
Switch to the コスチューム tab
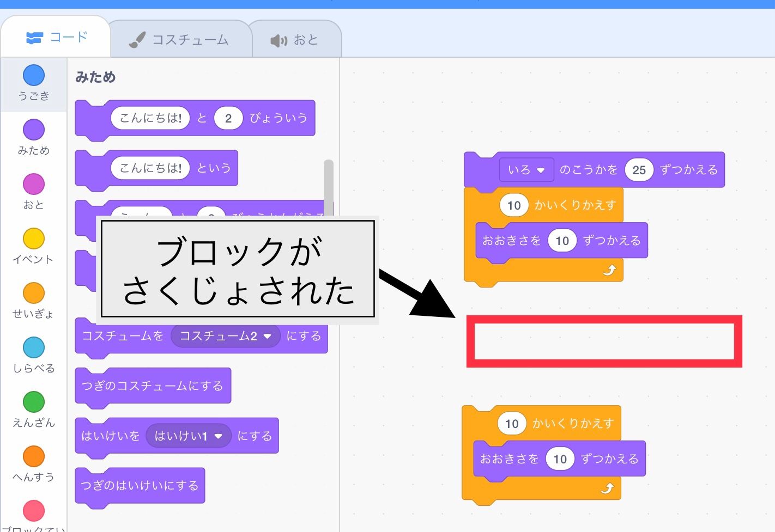(x=180, y=38)
